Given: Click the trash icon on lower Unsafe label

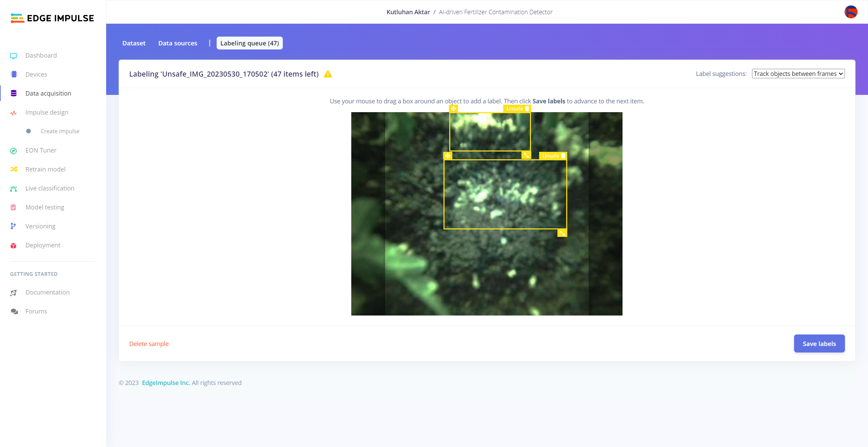Looking at the screenshot, I should pyautogui.click(x=563, y=156).
